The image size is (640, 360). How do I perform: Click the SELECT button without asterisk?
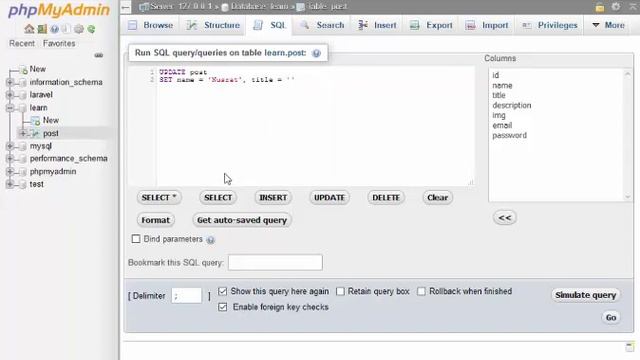[218, 198]
